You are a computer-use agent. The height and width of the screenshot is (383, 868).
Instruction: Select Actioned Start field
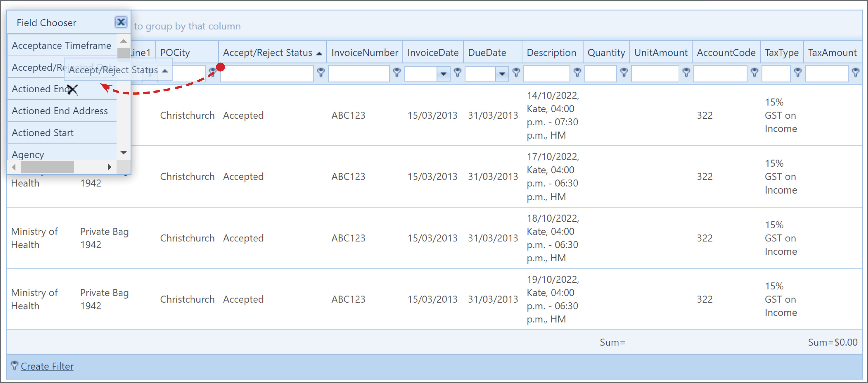[x=62, y=133]
